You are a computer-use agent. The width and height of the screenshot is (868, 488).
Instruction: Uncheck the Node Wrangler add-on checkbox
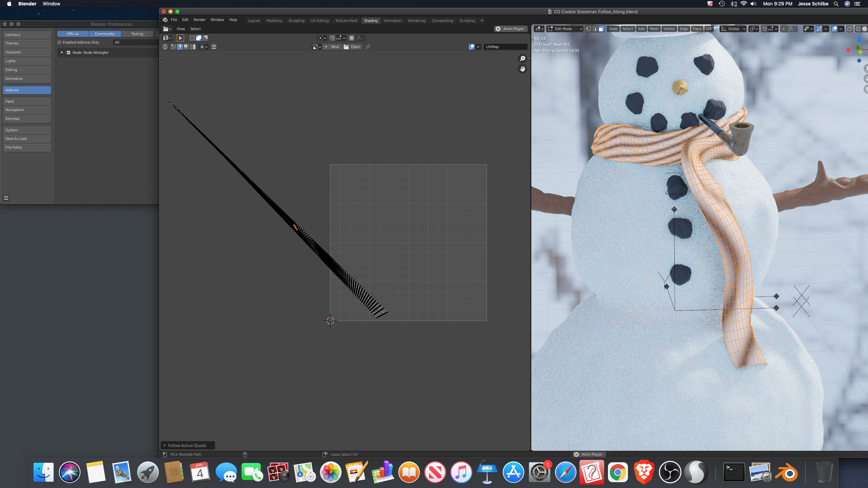[x=68, y=53]
